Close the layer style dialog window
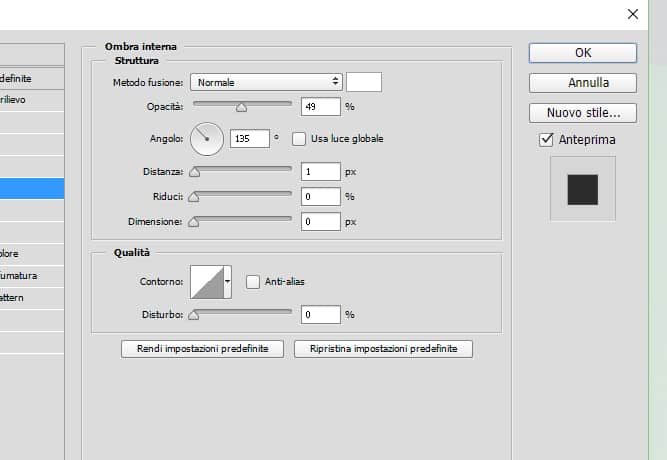The image size is (667, 460). [x=632, y=14]
